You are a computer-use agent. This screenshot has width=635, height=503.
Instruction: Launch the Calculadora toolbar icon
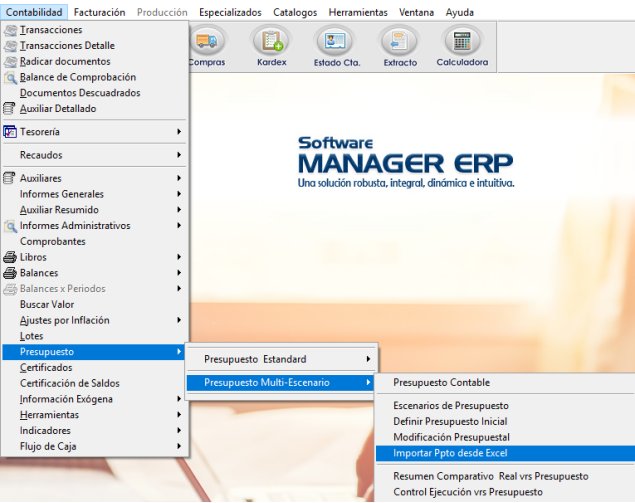[x=462, y=41]
